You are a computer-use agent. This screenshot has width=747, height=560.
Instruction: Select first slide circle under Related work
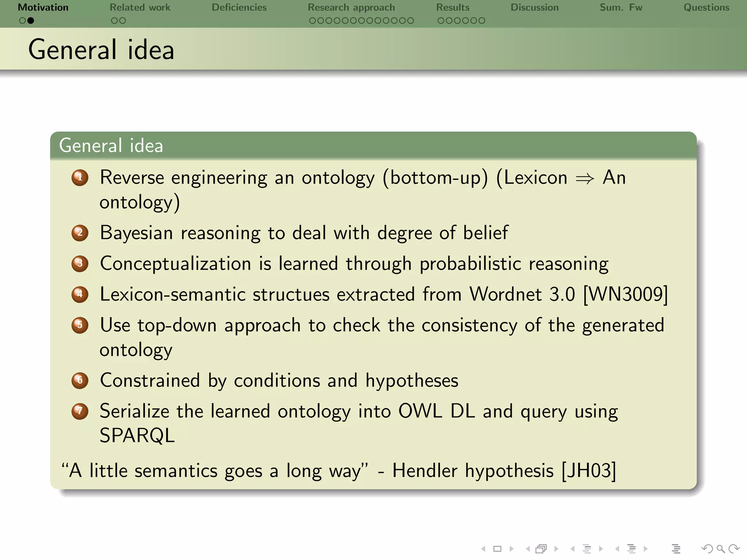click(115, 21)
